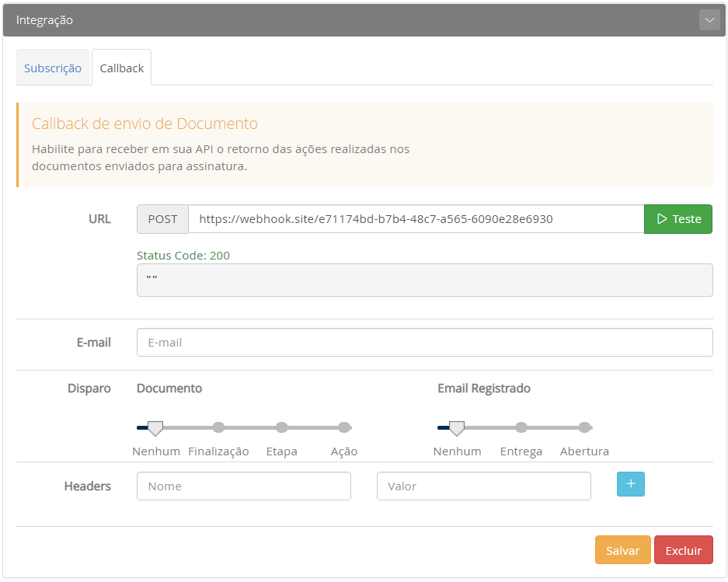728x582 pixels.
Task: Set Documento slider to Finalização point
Action: [218, 427]
